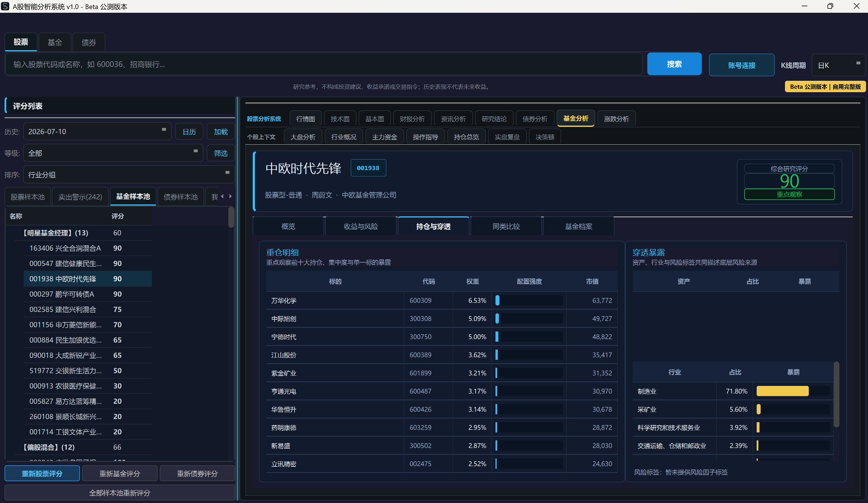Image resolution: width=868 pixels, height=503 pixels.
Task: Click the score list vertical scrollbar
Action: (x=231, y=217)
